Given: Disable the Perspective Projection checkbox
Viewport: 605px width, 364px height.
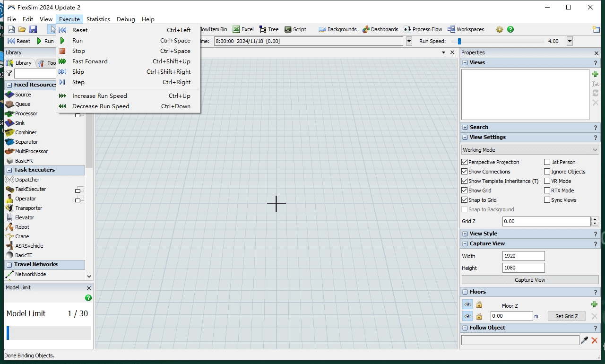Looking at the screenshot, I should [465, 162].
